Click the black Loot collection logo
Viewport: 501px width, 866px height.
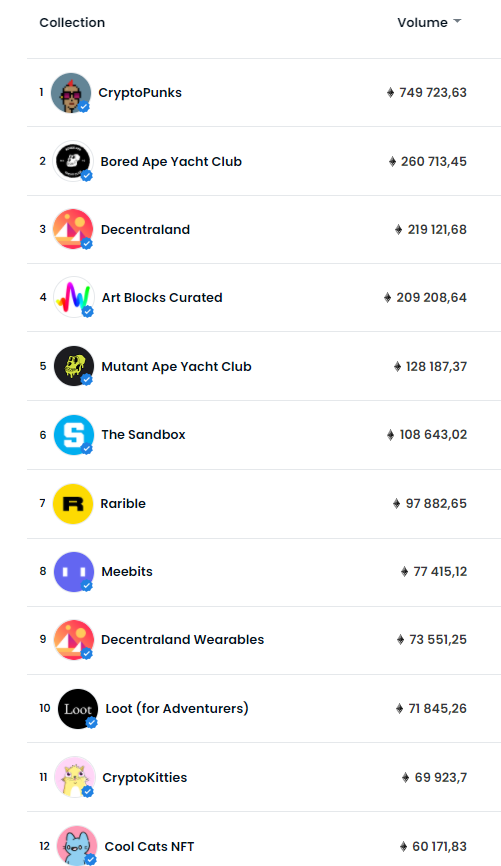tap(78, 709)
